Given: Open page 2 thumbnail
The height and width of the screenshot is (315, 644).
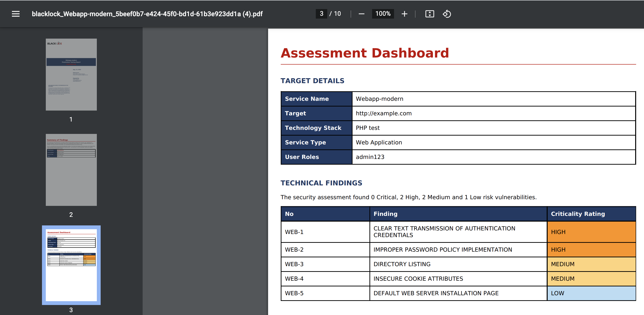Looking at the screenshot, I should coord(71,170).
